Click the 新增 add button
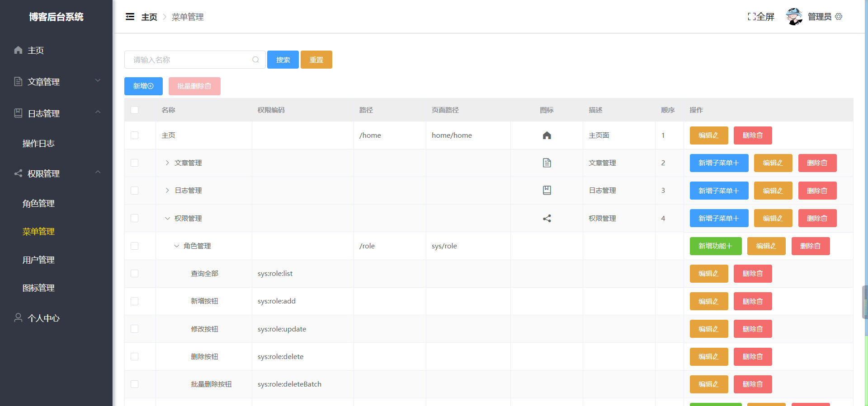The height and width of the screenshot is (406, 868). click(143, 86)
